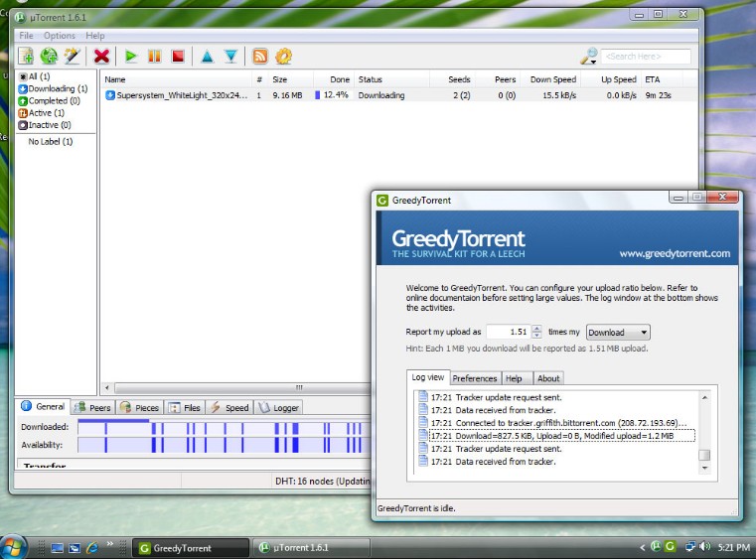Select the Downloading (1) category
Screen dimensions: 756x560
pyautogui.click(x=53, y=88)
